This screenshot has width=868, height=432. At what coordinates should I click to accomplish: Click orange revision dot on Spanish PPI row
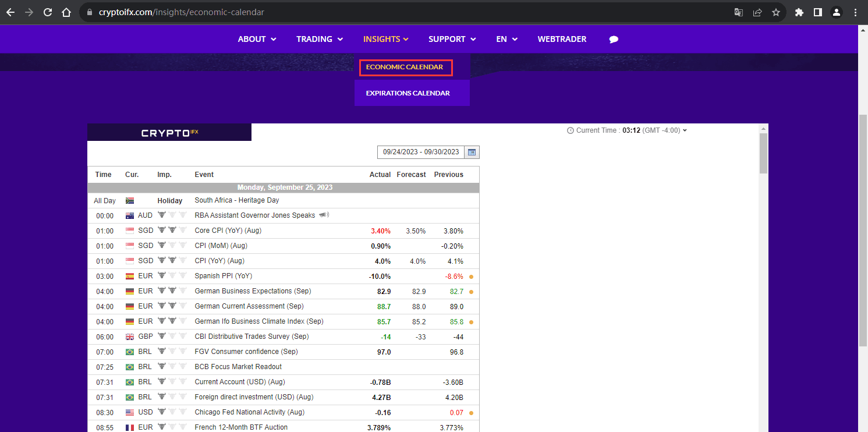(471, 277)
